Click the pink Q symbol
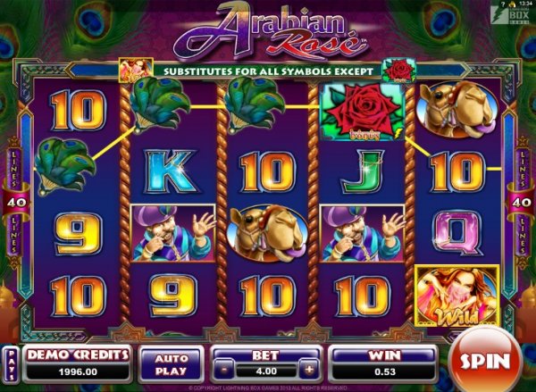Screen dimensions: 536x392 click(456, 233)
